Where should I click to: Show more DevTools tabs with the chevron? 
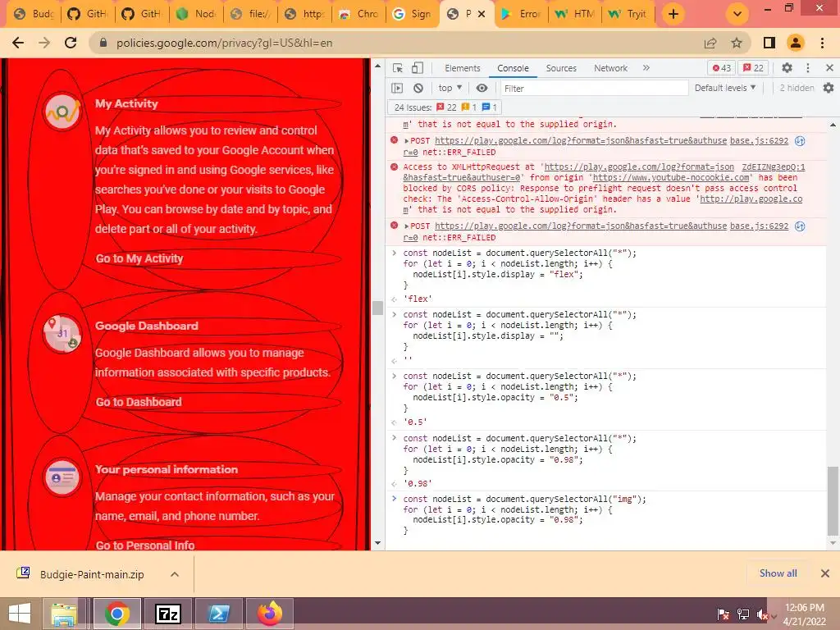(x=646, y=68)
